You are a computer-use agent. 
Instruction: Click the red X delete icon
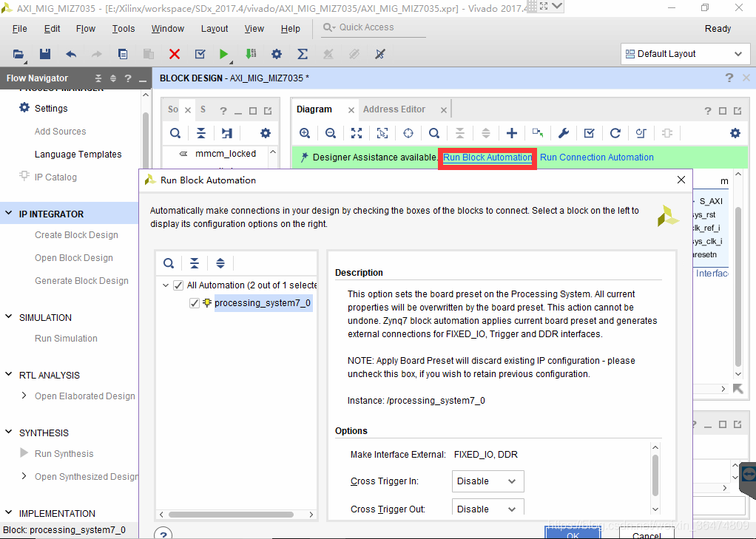pos(175,54)
